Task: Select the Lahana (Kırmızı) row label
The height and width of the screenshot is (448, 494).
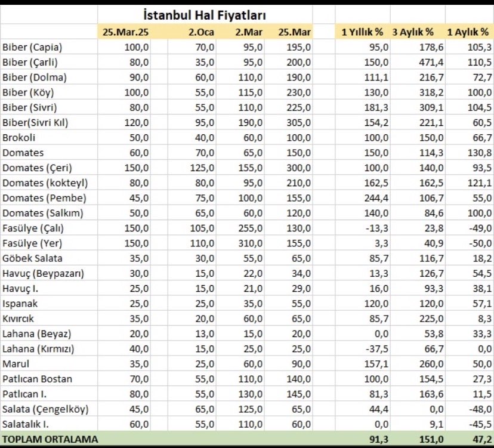Action: click(39, 348)
